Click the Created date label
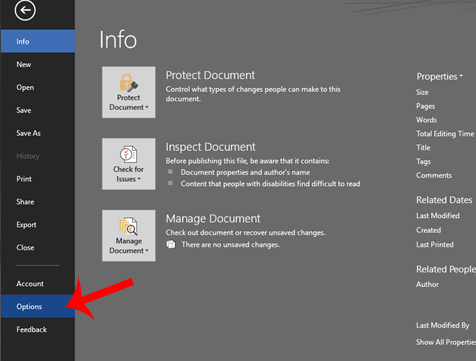The height and width of the screenshot is (361, 476). [x=428, y=230]
